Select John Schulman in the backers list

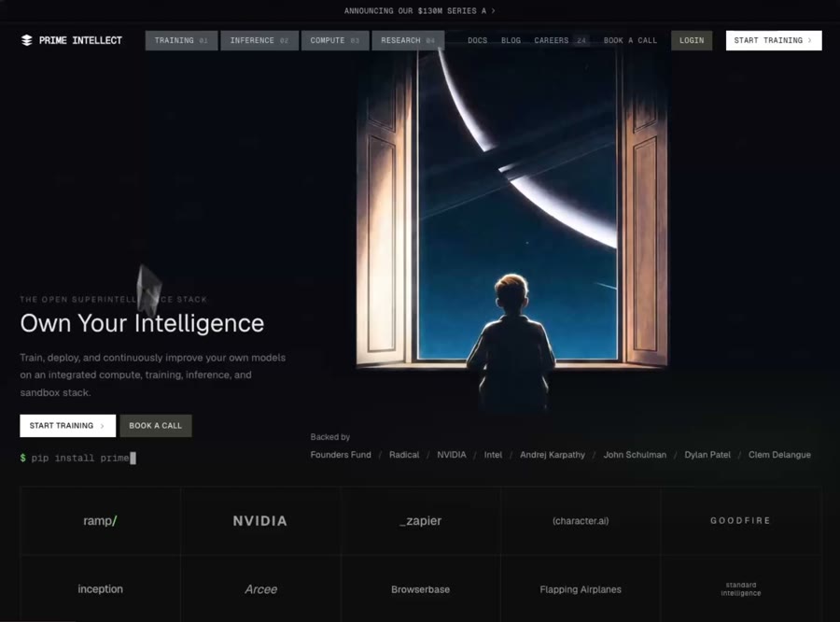pos(635,455)
